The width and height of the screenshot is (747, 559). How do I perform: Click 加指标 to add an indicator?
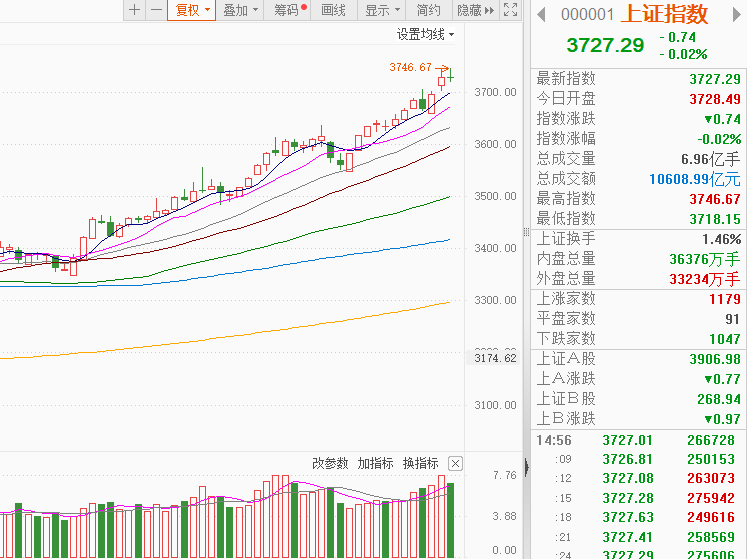pyautogui.click(x=375, y=463)
